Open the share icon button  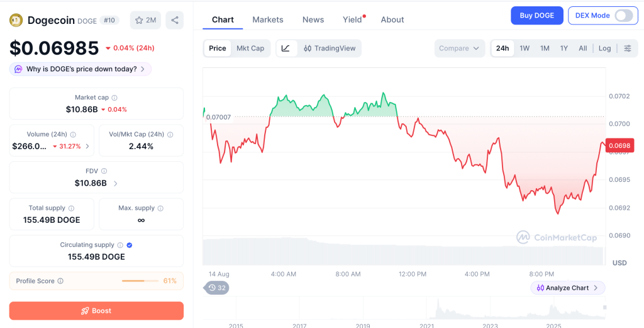pyautogui.click(x=175, y=20)
